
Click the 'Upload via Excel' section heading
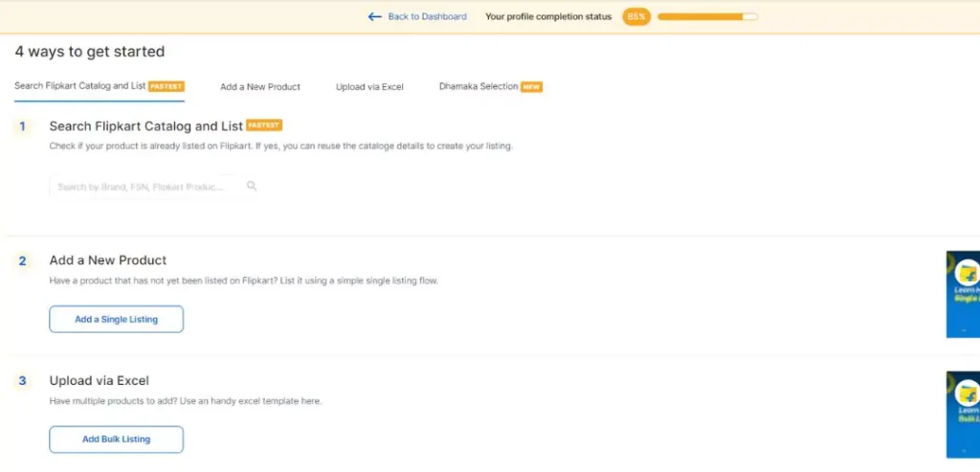100,380
